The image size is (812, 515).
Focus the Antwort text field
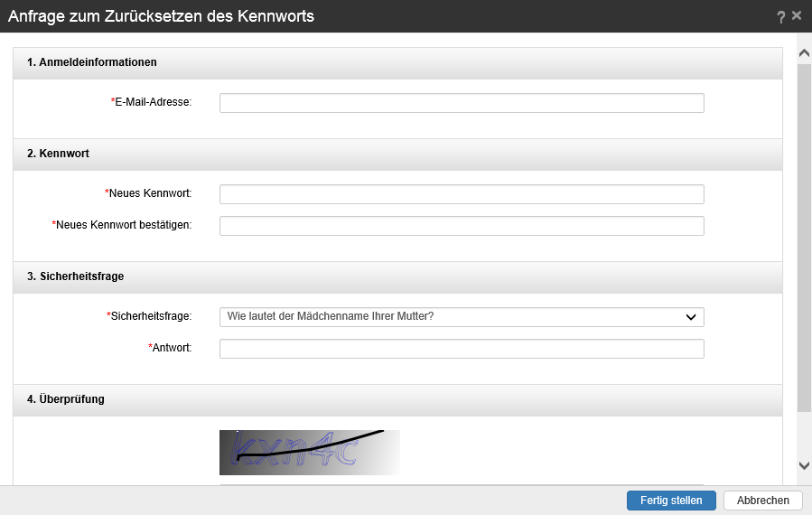462,349
